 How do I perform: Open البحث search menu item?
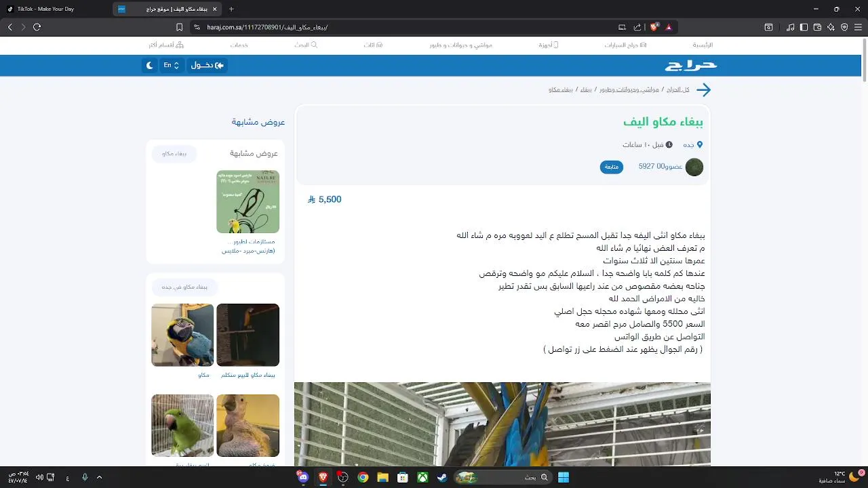306,45
